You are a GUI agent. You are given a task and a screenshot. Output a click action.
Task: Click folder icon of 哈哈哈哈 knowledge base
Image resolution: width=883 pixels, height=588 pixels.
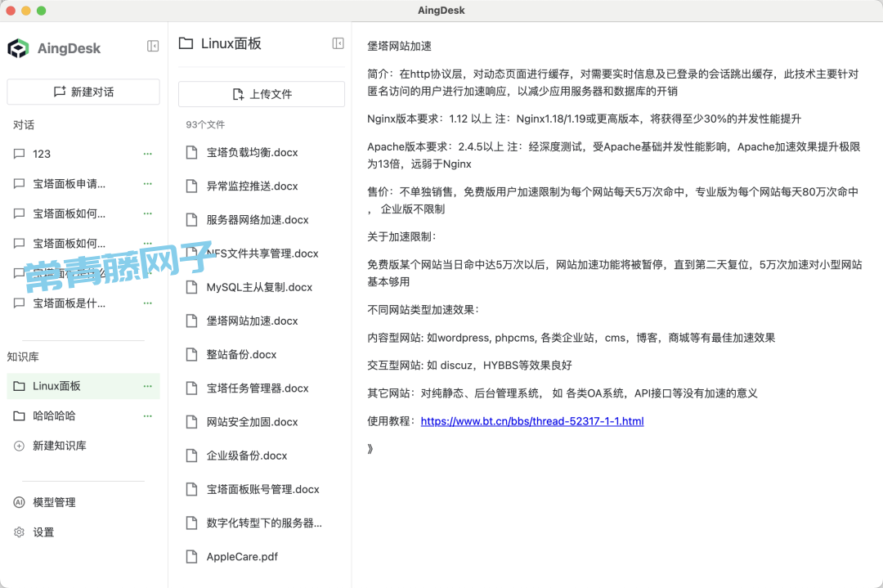(x=19, y=415)
